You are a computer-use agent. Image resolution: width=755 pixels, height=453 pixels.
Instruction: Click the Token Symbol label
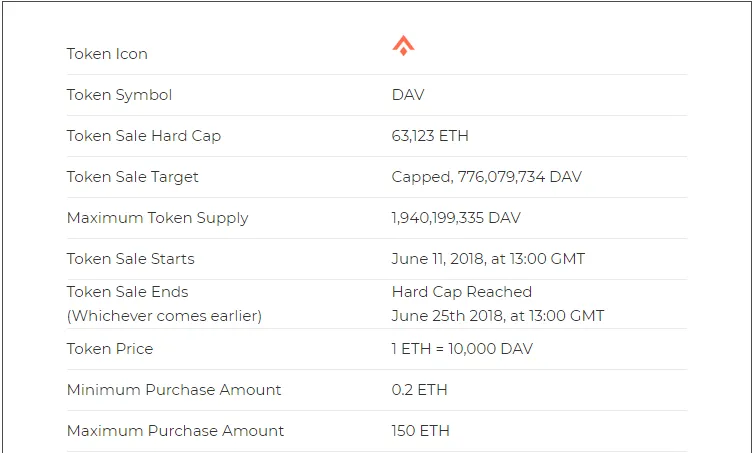point(119,95)
